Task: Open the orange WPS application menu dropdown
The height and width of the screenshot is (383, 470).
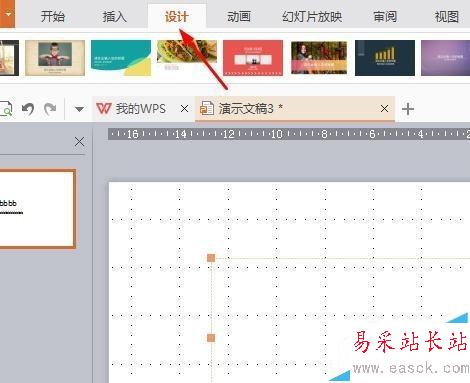Action: [7, 14]
